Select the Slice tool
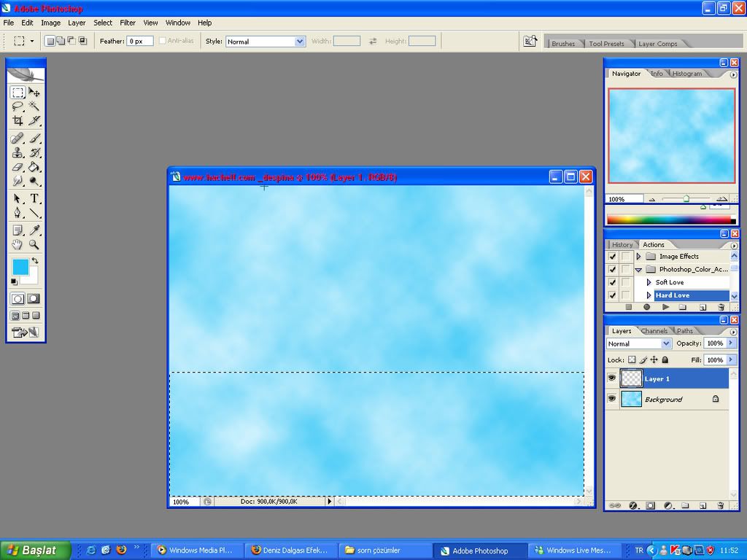Image resolution: width=747 pixels, height=560 pixels. 34,120
